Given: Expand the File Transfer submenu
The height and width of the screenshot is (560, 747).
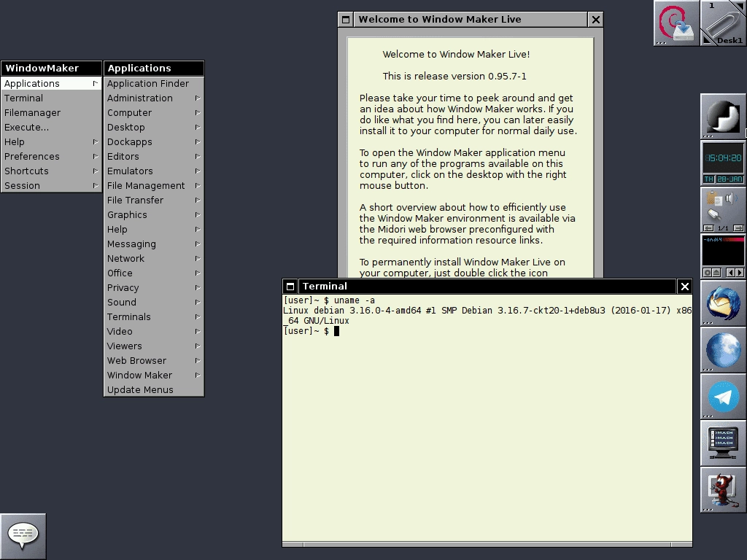Looking at the screenshot, I should pos(154,200).
